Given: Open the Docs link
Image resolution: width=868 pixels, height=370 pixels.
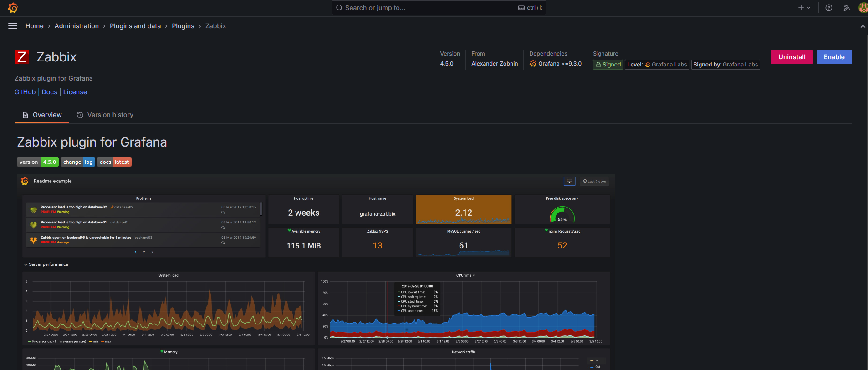Looking at the screenshot, I should (50, 92).
